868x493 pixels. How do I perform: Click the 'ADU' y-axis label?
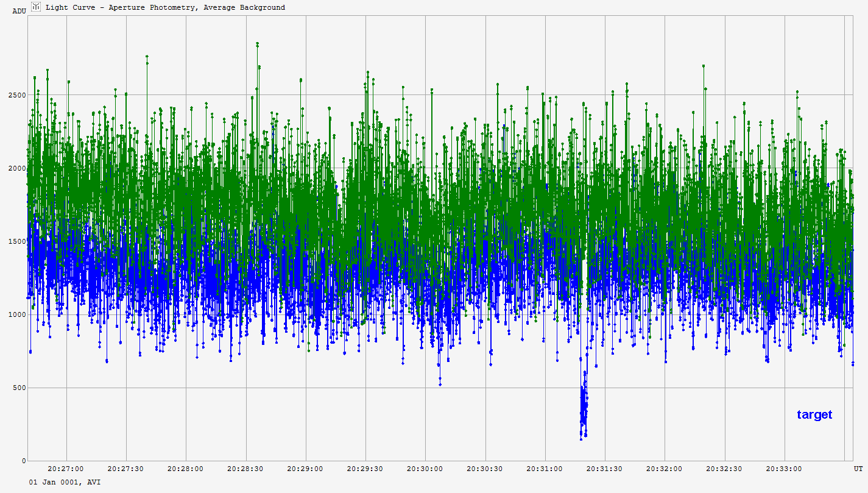point(19,11)
